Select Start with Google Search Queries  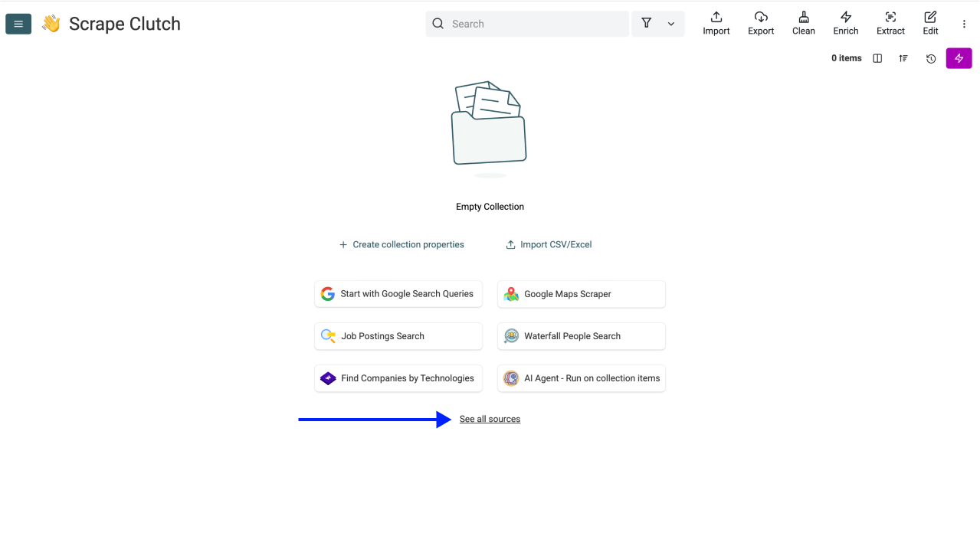[398, 294]
